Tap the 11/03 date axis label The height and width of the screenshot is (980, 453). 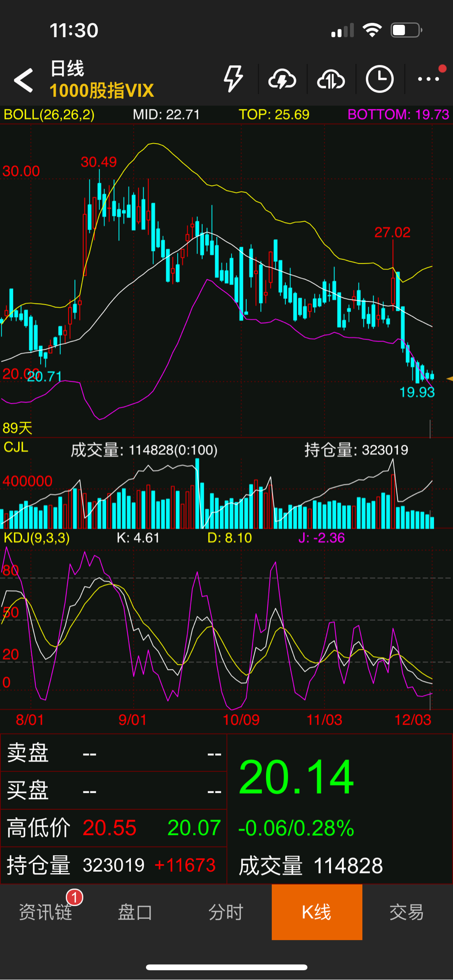325,720
